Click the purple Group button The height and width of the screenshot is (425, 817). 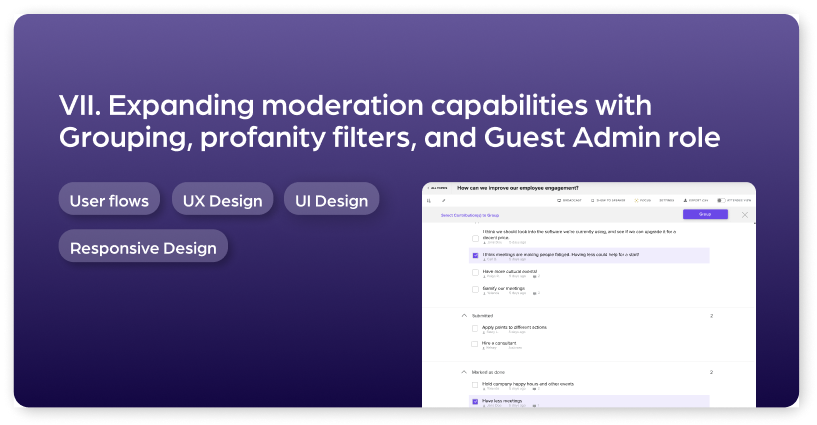click(705, 214)
